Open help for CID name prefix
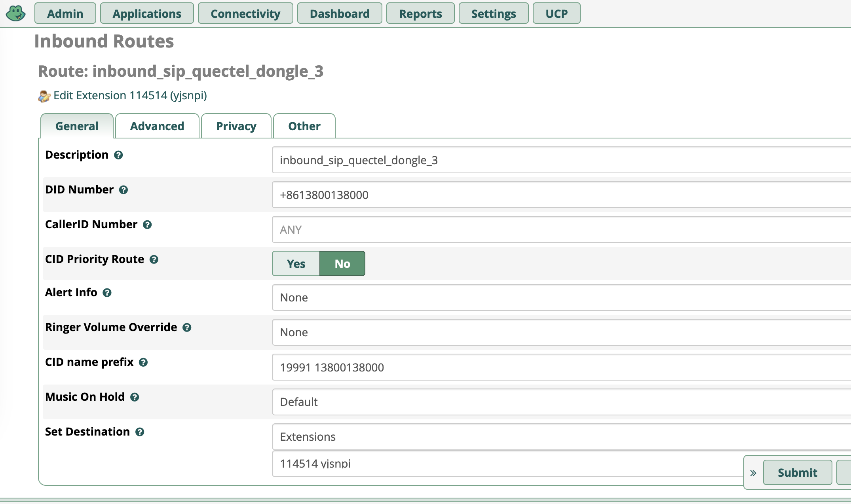The width and height of the screenshot is (851, 504). (144, 362)
